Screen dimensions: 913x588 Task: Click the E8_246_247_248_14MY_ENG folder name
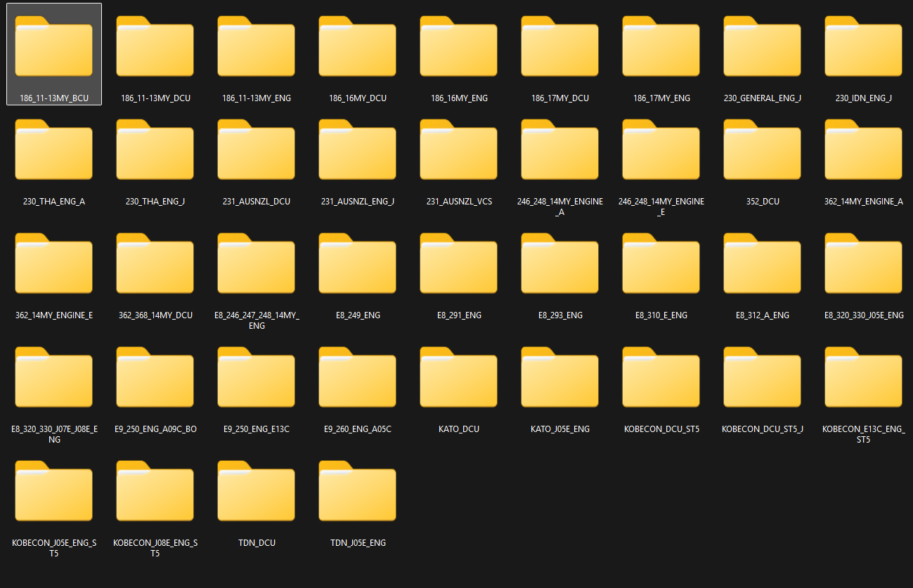tap(257, 321)
